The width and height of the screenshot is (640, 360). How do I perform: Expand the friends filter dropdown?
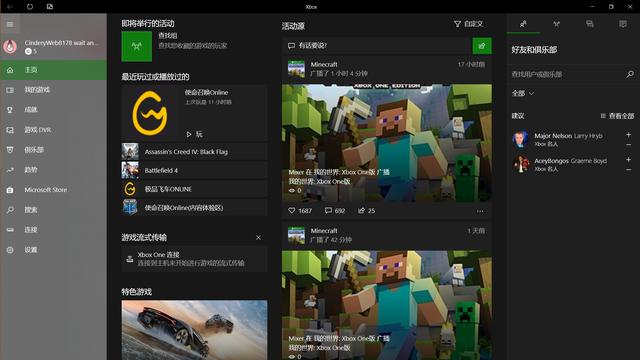[523, 93]
